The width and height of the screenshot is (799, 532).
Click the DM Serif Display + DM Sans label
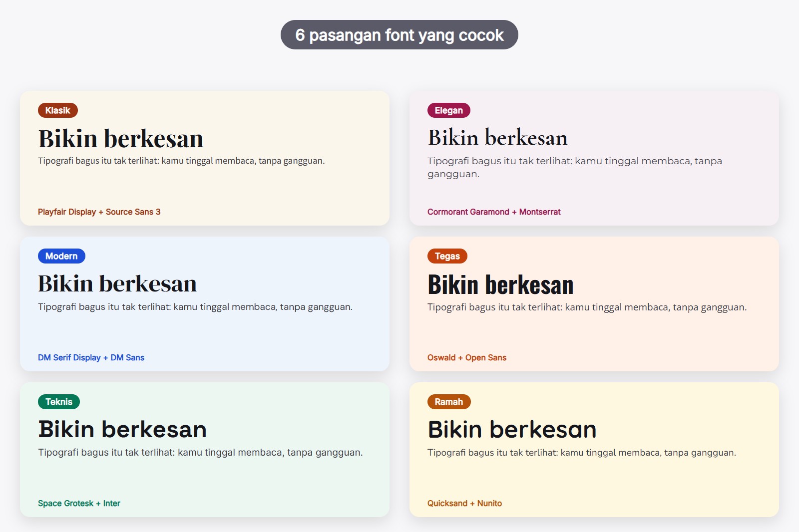[91, 357]
